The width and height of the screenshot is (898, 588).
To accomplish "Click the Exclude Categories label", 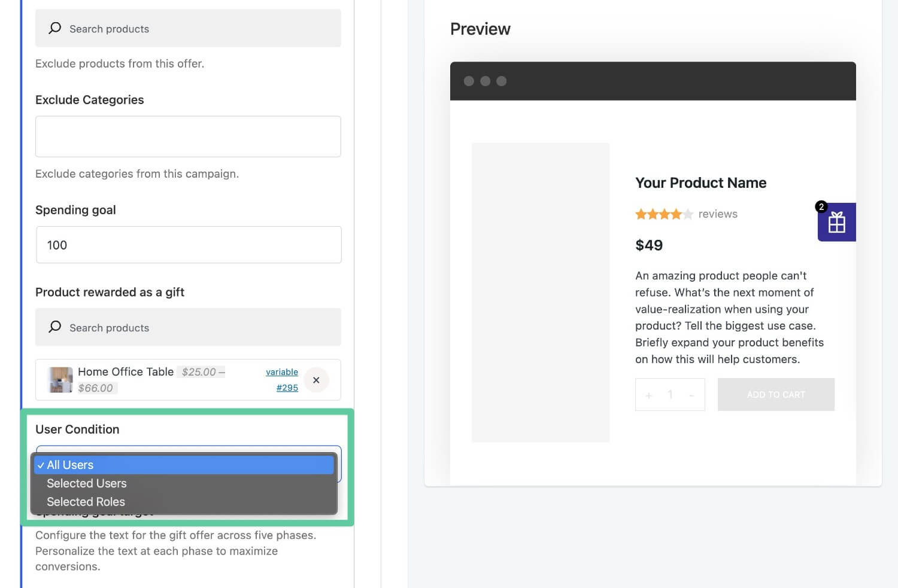I will point(89,100).
